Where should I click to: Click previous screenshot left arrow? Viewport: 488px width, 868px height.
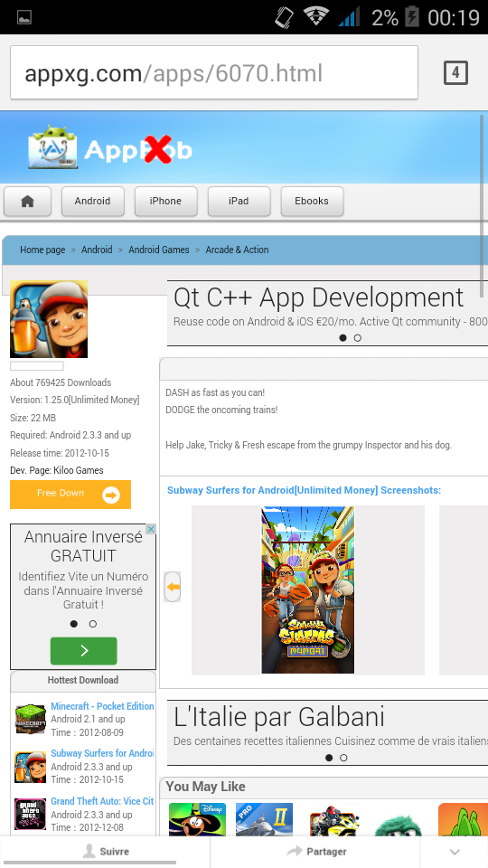tap(173, 587)
